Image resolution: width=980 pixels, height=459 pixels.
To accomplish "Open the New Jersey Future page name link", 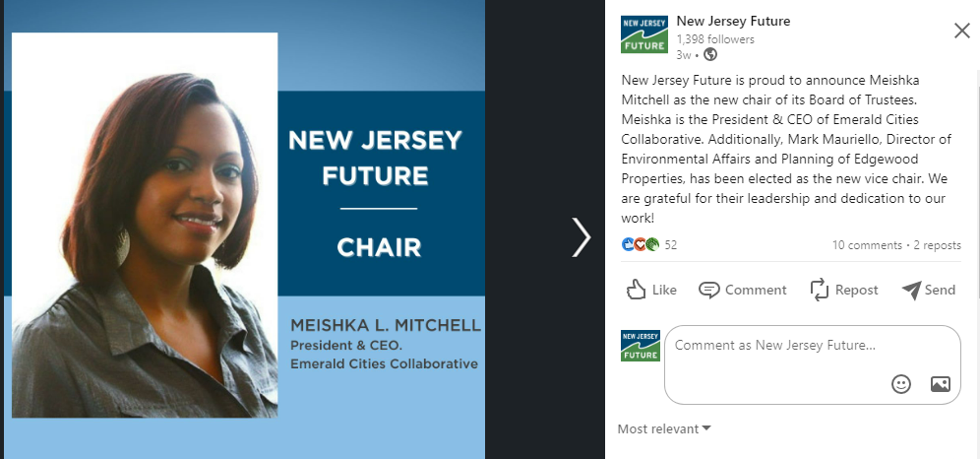I will tap(733, 22).
